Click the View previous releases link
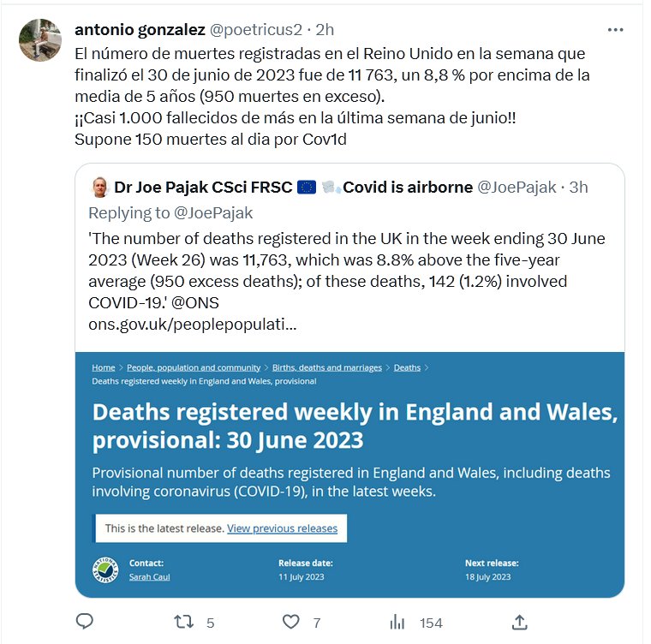The image size is (651, 644). click(x=282, y=528)
